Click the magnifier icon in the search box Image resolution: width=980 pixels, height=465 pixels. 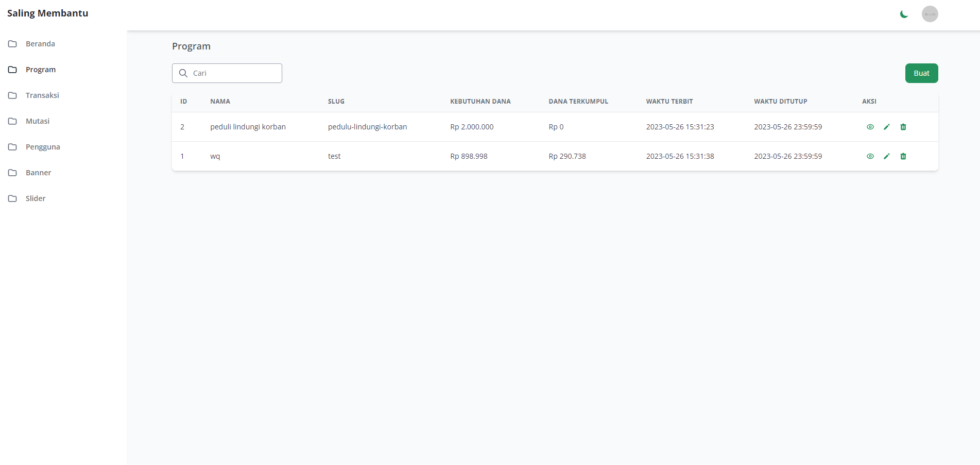tap(184, 73)
